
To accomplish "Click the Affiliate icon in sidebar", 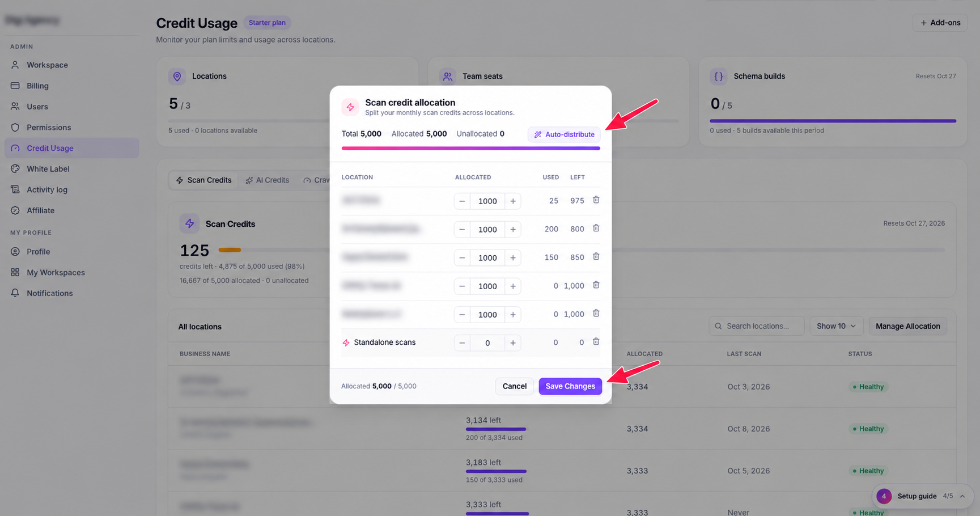I will pyautogui.click(x=15, y=210).
